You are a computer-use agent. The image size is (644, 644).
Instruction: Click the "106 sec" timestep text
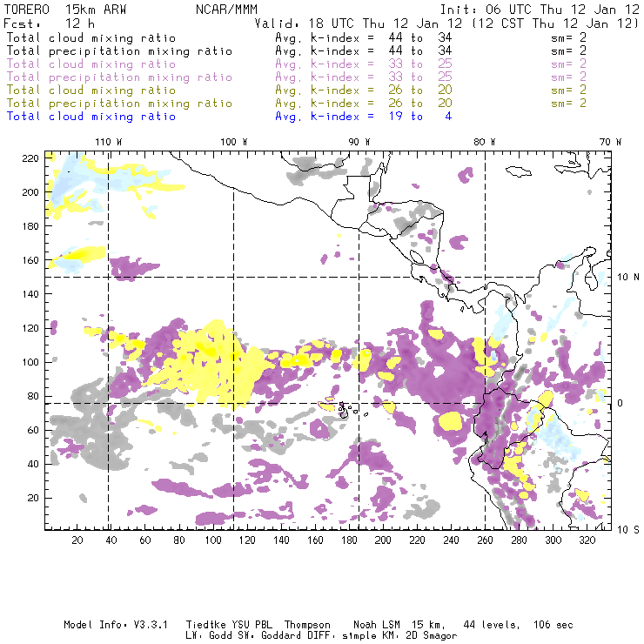tap(553, 625)
